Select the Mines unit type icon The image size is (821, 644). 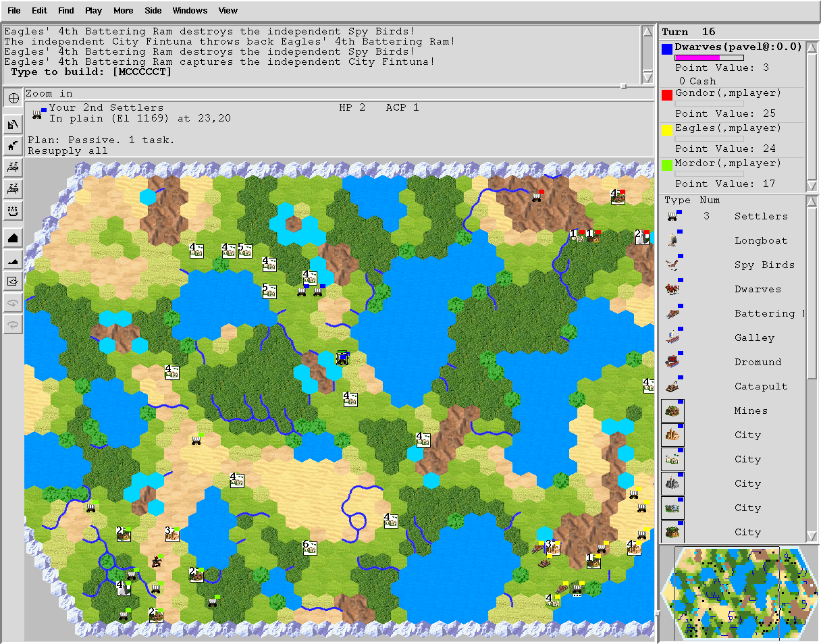673,410
